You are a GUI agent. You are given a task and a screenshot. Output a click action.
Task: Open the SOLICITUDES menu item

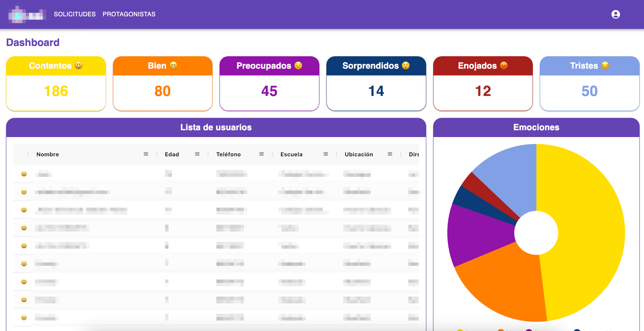point(75,14)
